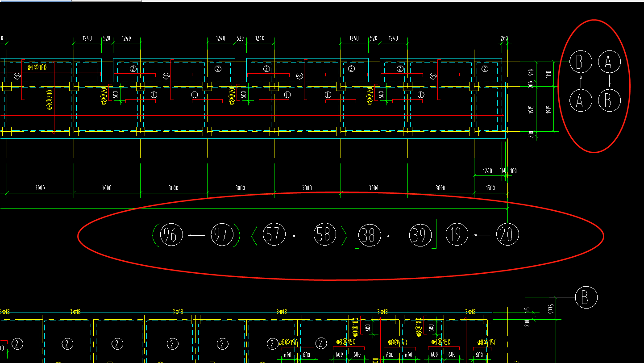The height and width of the screenshot is (363, 644).
Task: Click the B bubble attached to 9975 dimension
Action: click(586, 297)
